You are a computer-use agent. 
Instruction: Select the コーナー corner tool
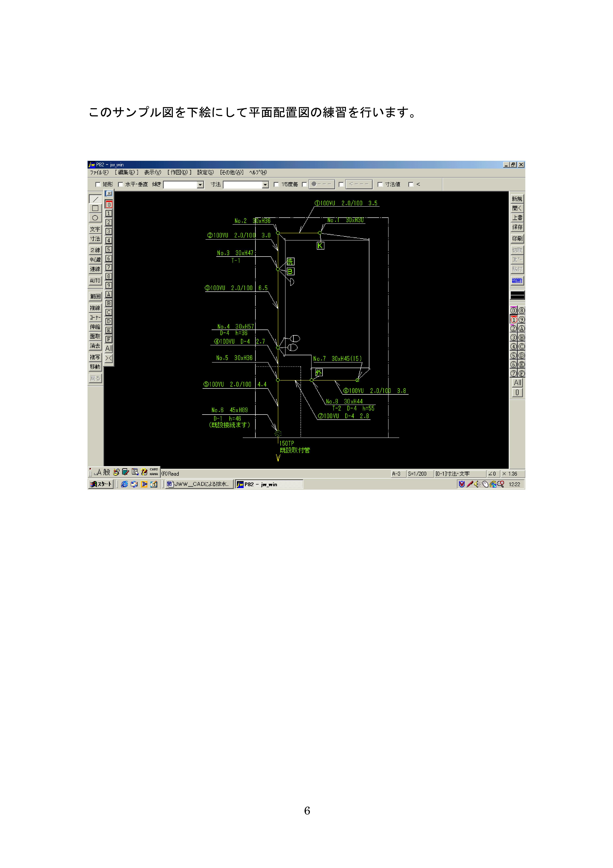coord(95,317)
